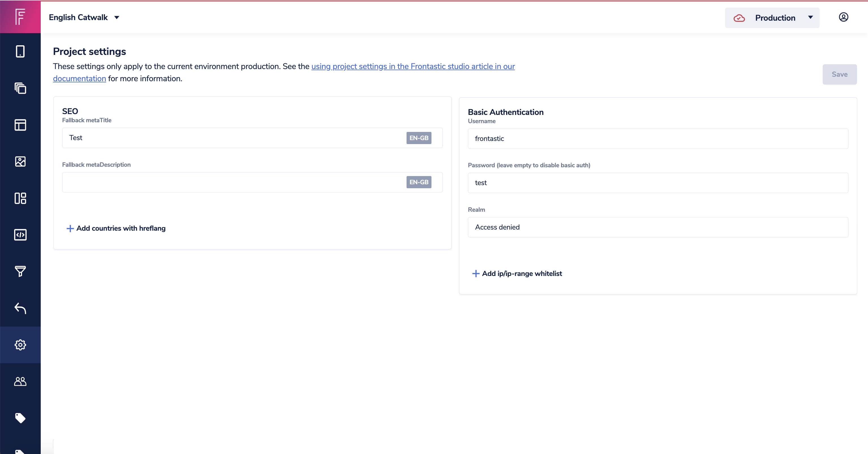Open the code components sidebar icon
This screenshot has width=868, height=454.
click(x=20, y=235)
